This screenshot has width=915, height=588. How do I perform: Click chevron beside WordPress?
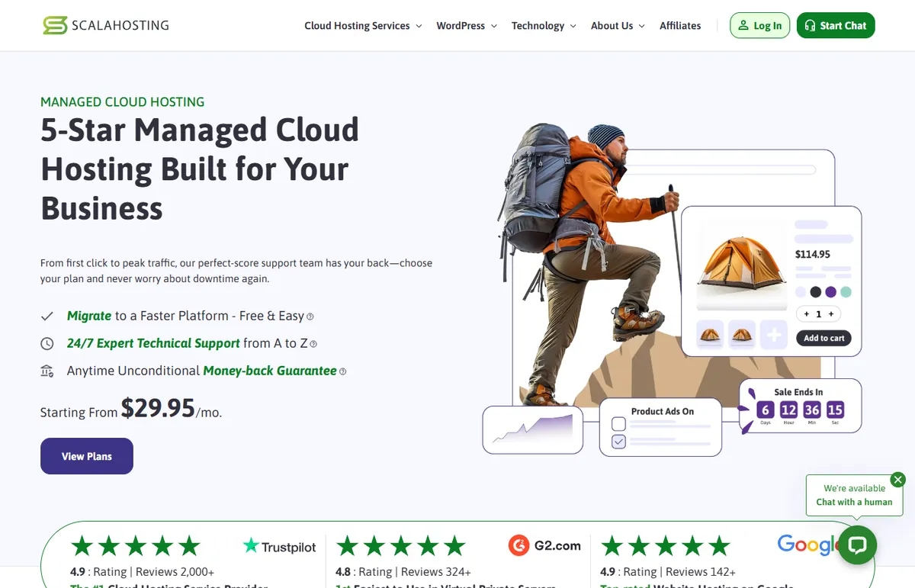[x=493, y=26]
